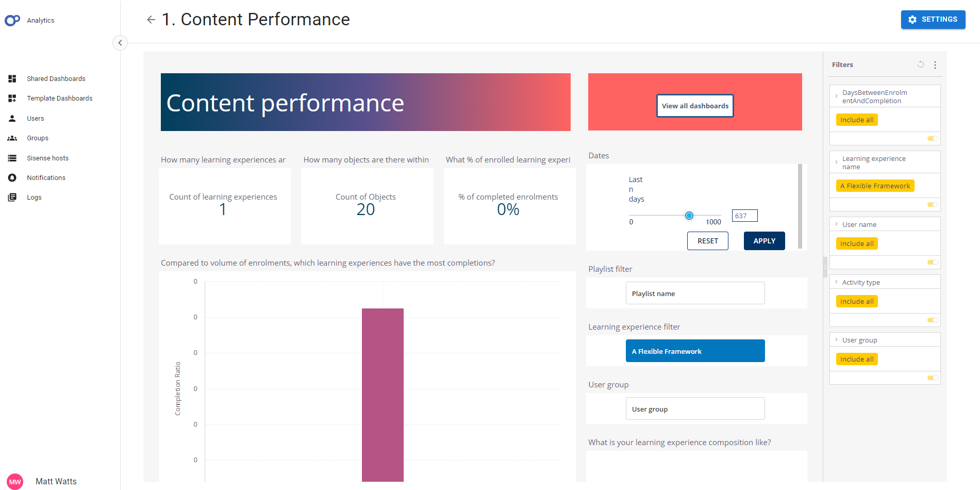The width and height of the screenshot is (980, 490).
Task: Open Template Dashboards from the sidebar
Action: pos(59,98)
